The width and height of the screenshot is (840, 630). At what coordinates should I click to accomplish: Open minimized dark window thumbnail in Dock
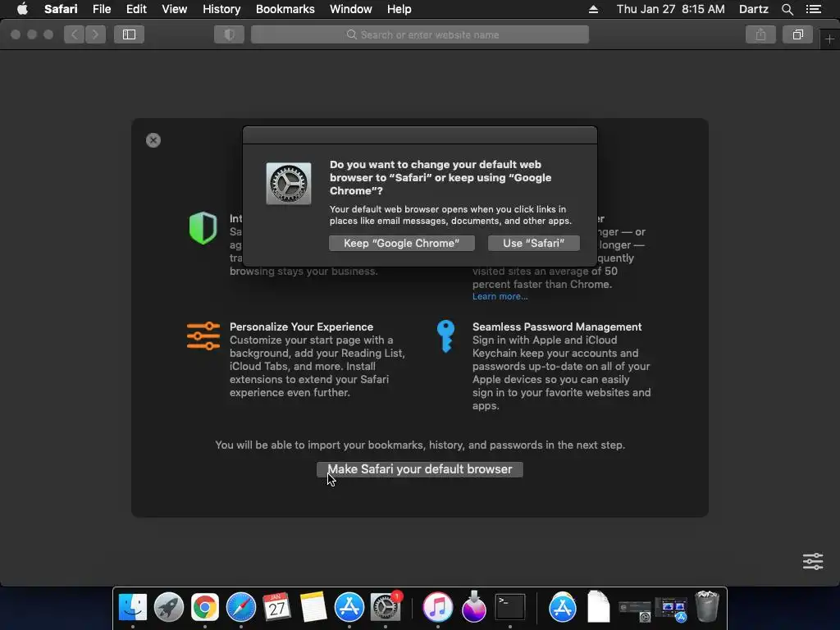tap(635, 609)
